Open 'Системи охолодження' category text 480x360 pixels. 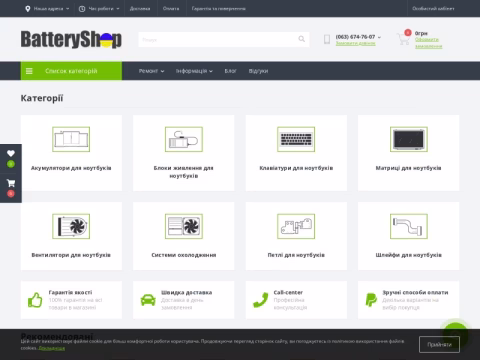pyautogui.click(x=184, y=255)
